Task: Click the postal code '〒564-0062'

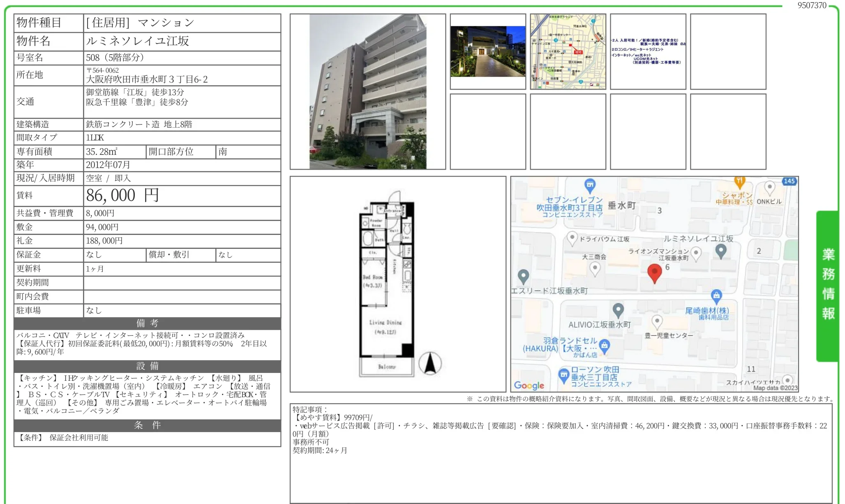Action: [x=102, y=70]
